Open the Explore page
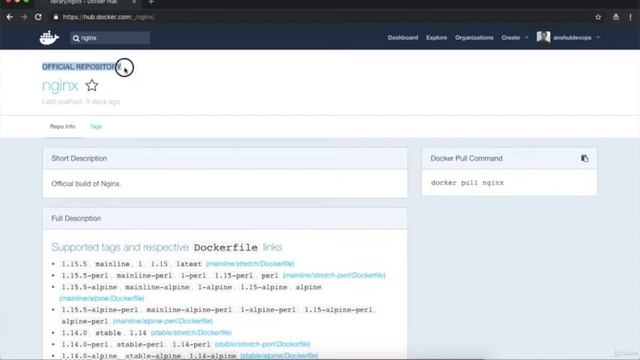Viewport: 640px width, 360px height. (436, 38)
